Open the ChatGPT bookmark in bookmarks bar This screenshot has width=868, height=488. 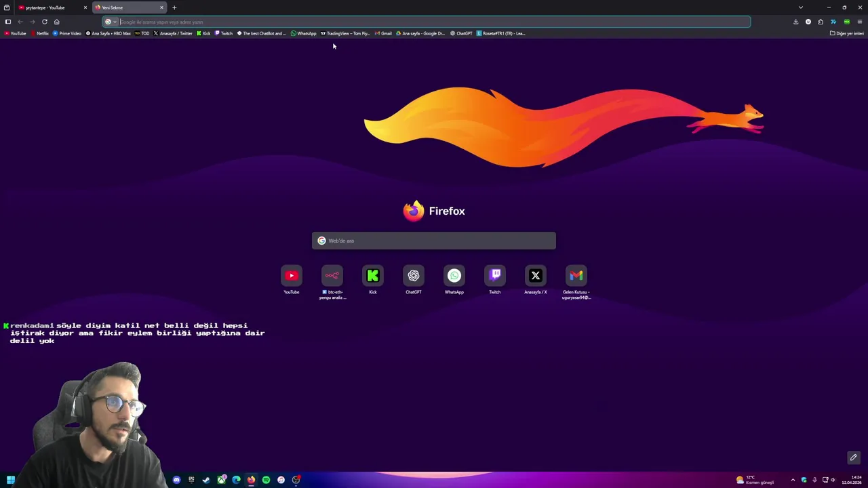pyautogui.click(x=462, y=33)
